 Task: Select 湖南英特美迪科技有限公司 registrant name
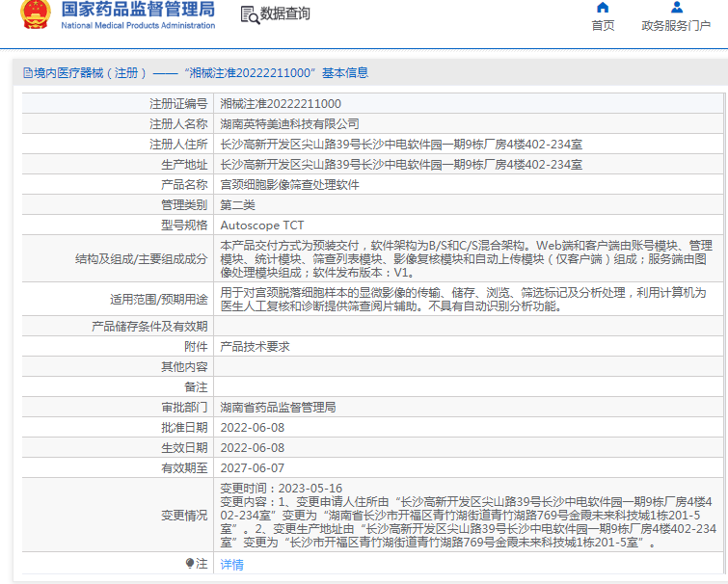pyautogui.click(x=289, y=124)
